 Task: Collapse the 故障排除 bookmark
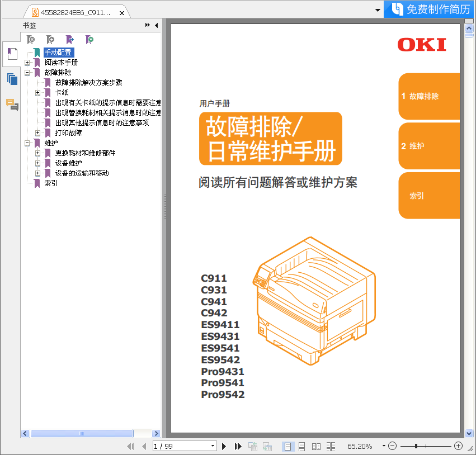(27, 73)
